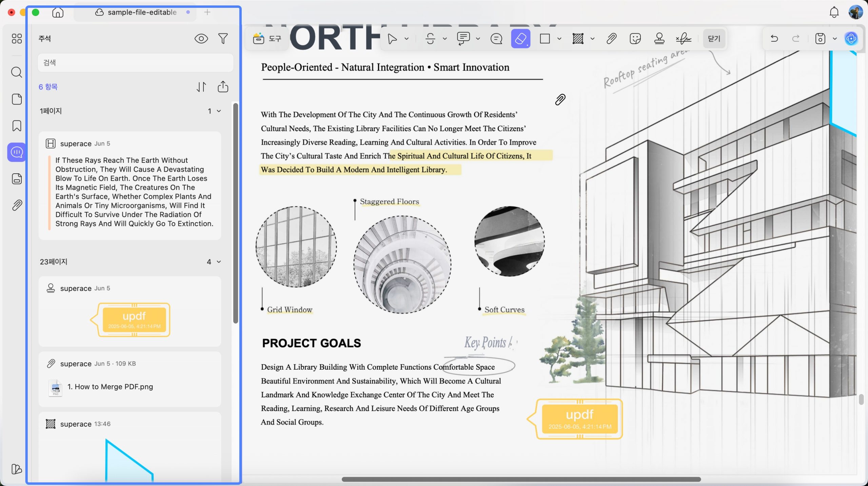This screenshot has width=868, height=486.
Task: Open the 도구 tools menu
Action: point(267,39)
